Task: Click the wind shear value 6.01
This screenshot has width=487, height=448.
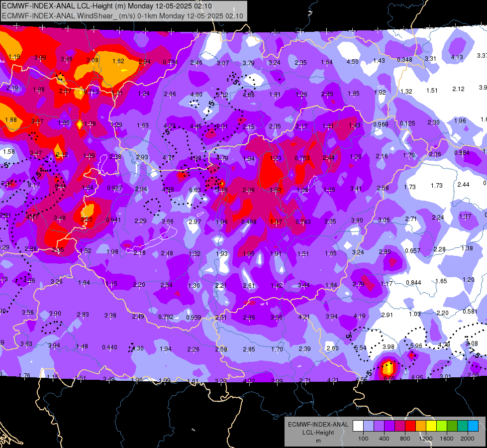Action: coord(222,126)
